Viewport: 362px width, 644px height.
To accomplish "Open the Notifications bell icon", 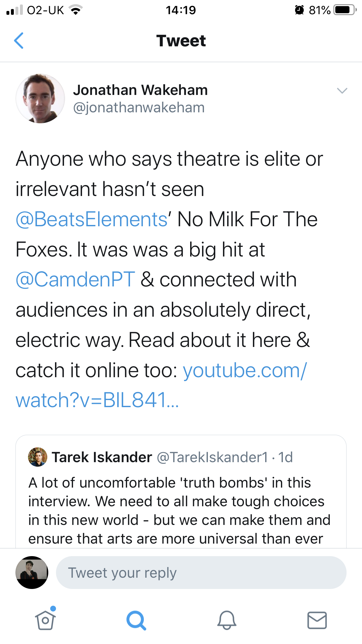I will (x=227, y=620).
